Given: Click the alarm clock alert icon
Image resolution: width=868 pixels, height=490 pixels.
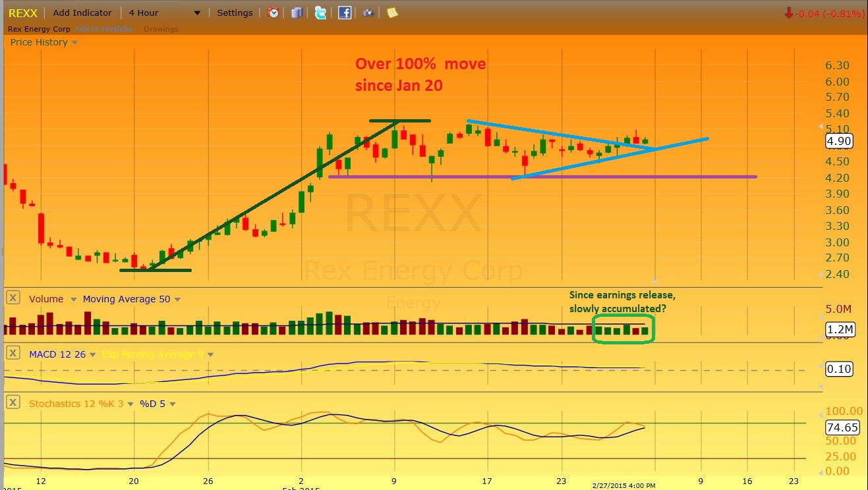Looking at the screenshot, I should pyautogui.click(x=273, y=13).
